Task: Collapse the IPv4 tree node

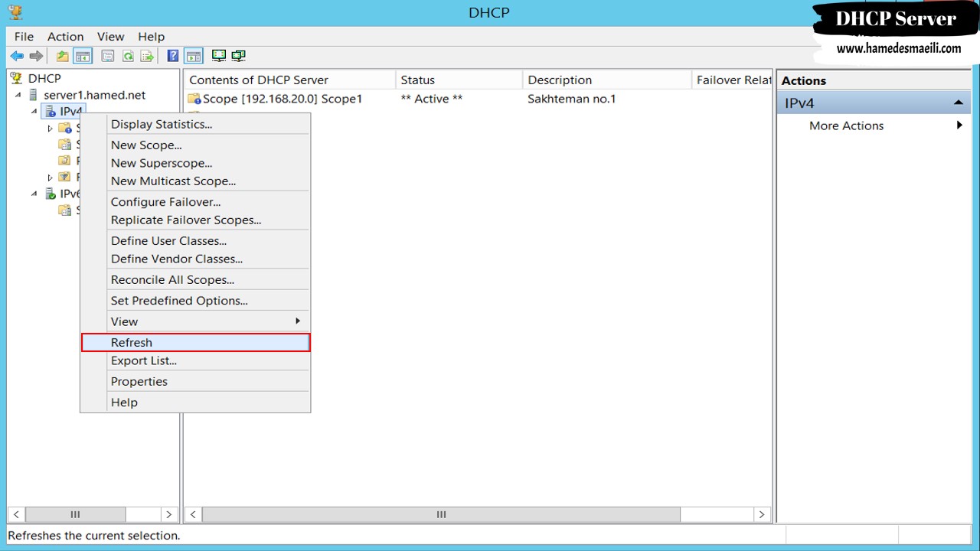Action: point(34,112)
